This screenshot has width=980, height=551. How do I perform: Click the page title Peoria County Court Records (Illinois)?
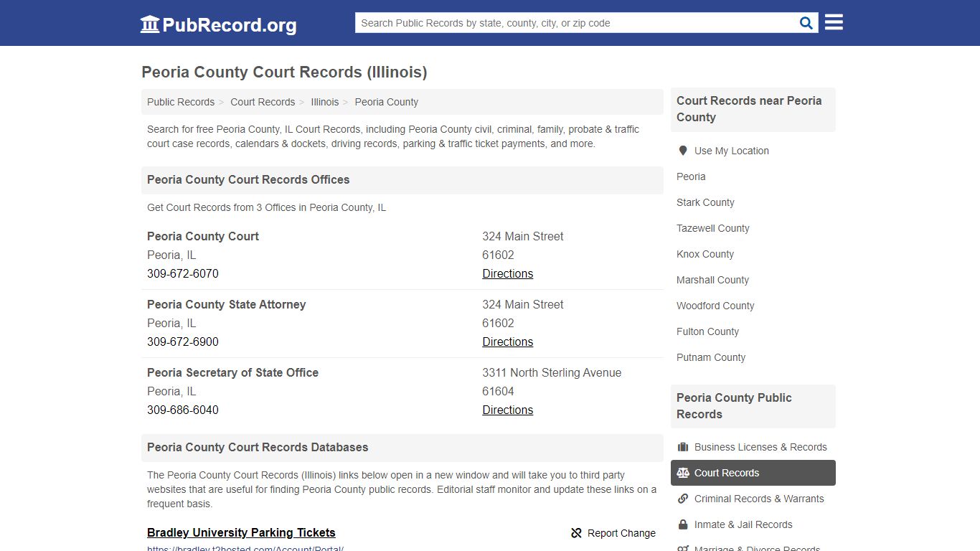(x=284, y=72)
